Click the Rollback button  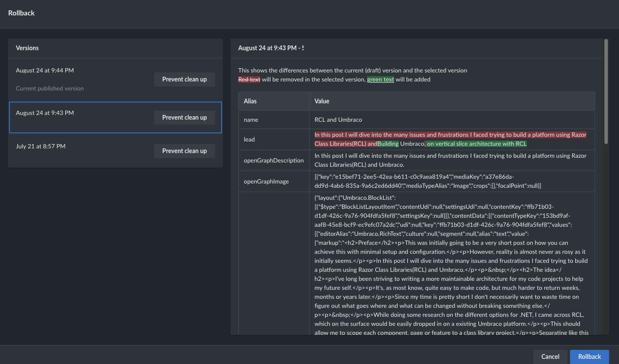pos(589,357)
